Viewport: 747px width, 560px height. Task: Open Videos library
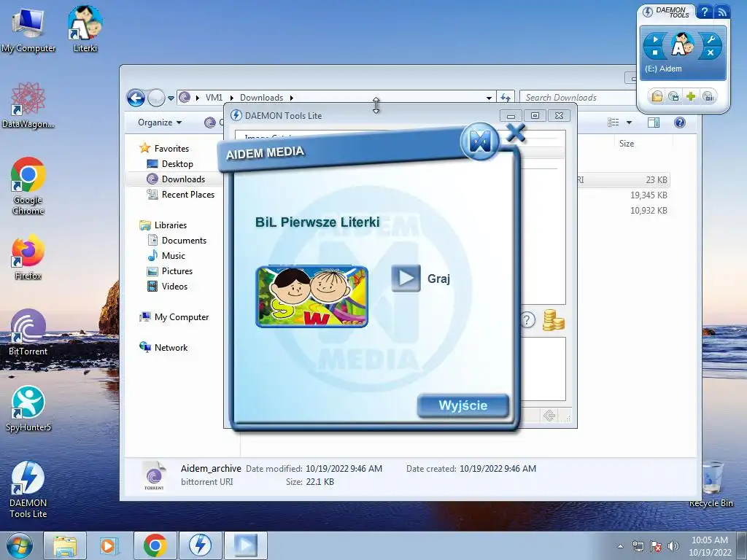167,286
